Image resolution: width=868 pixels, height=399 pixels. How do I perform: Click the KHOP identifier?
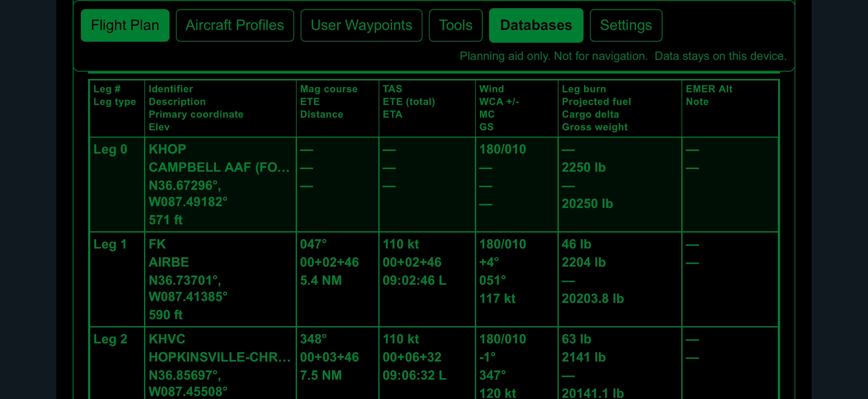click(167, 149)
